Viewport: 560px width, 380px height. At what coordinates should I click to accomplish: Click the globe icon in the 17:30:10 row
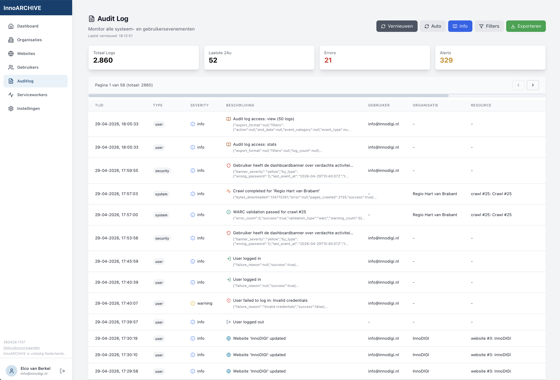(229, 355)
